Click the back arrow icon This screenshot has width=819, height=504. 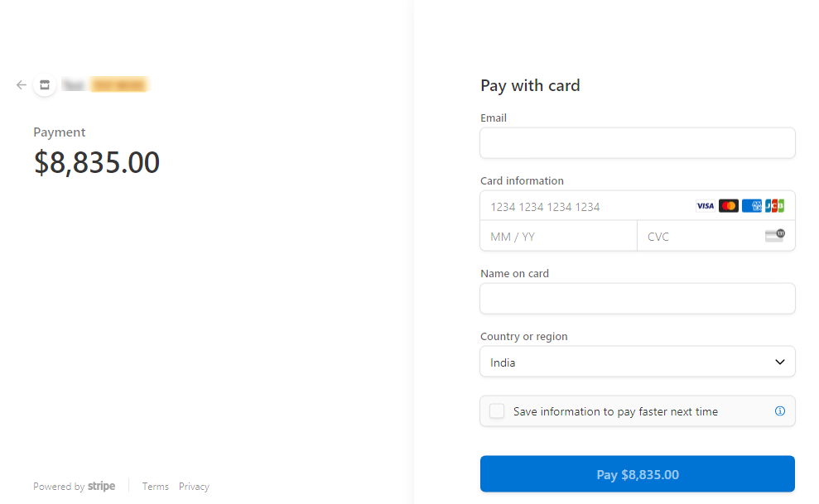point(22,84)
